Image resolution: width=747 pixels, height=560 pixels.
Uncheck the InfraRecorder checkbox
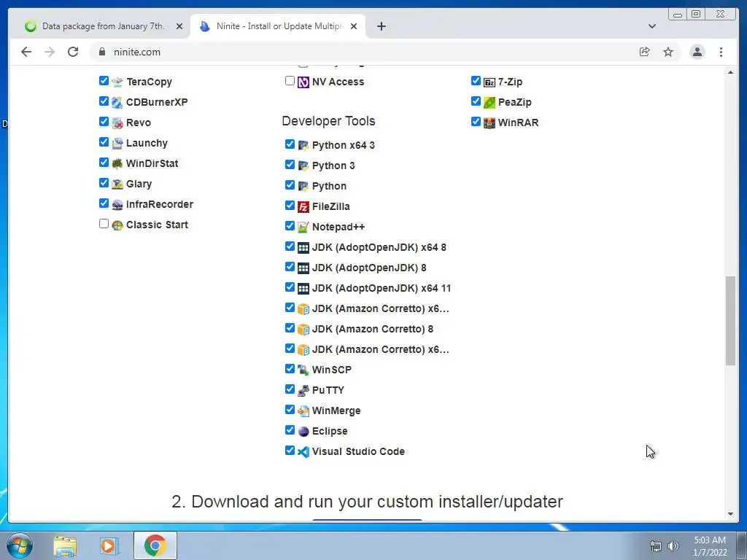click(x=104, y=203)
